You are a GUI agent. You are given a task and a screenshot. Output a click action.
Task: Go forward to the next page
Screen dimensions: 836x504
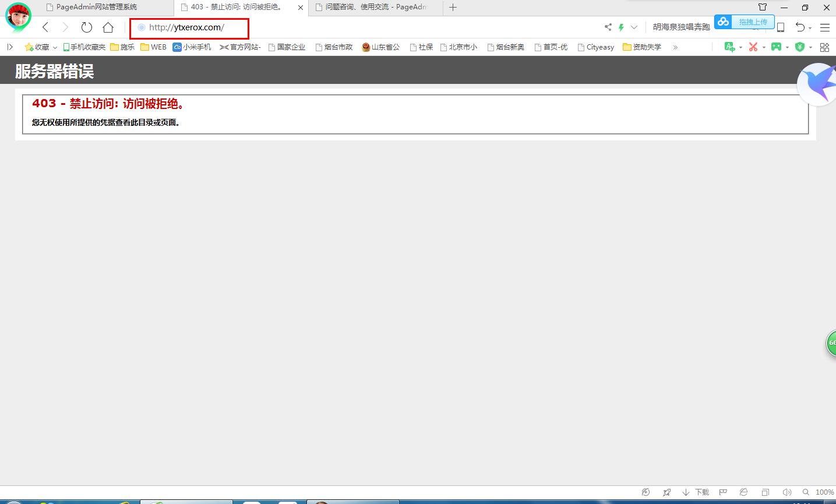[65, 27]
